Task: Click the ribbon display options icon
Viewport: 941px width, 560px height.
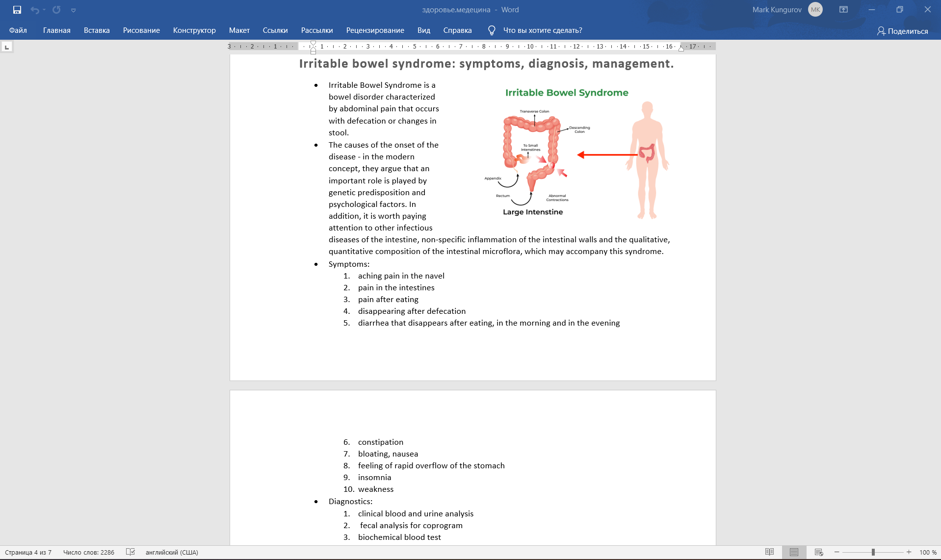Action: click(843, 10)
